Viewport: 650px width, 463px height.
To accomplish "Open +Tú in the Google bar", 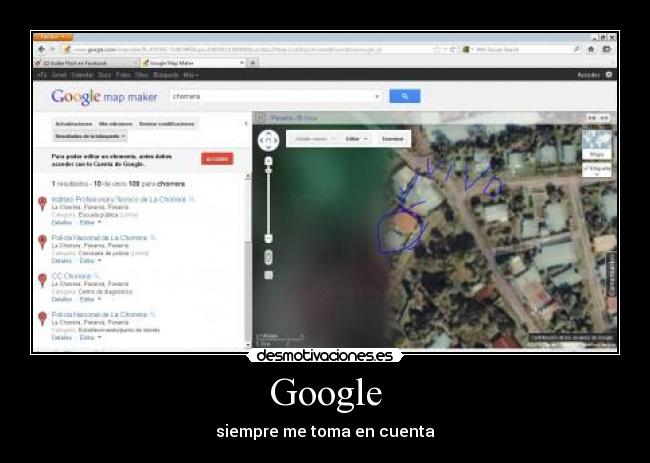I will (x=42, y=75).
